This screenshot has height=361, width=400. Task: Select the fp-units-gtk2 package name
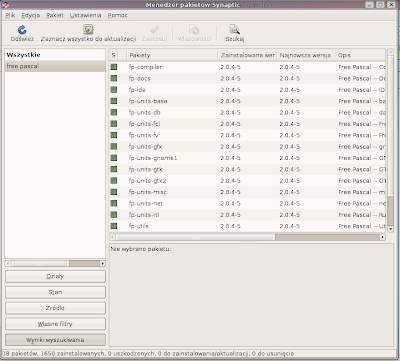click(147, 180)
